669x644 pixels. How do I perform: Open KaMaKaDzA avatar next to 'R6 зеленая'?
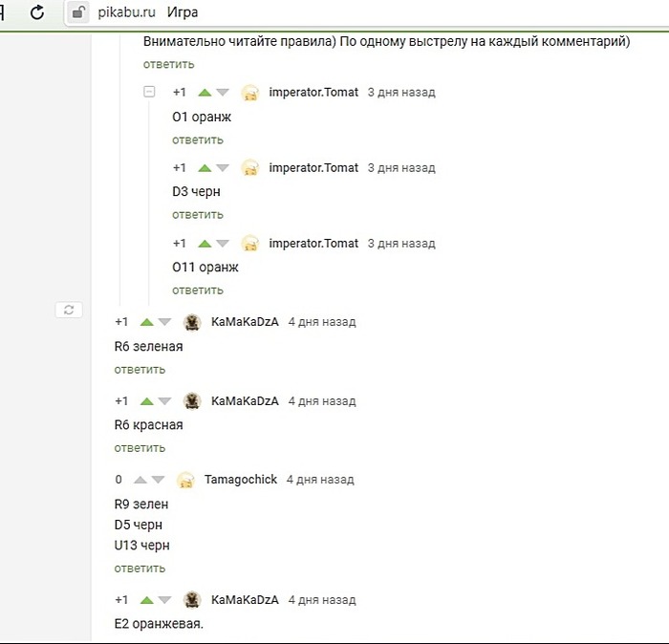tap(192, 322)
